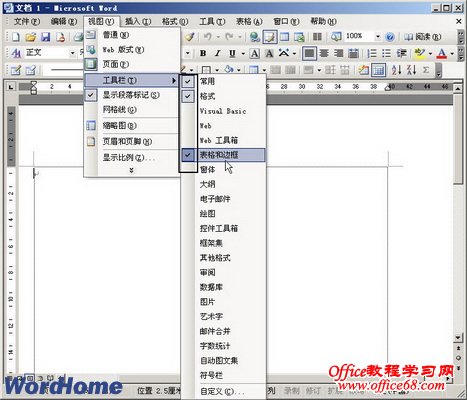Expand the View menu's hidden items chevron
The height and width of the screenshot is (400, 467).
tap(131, 170)
